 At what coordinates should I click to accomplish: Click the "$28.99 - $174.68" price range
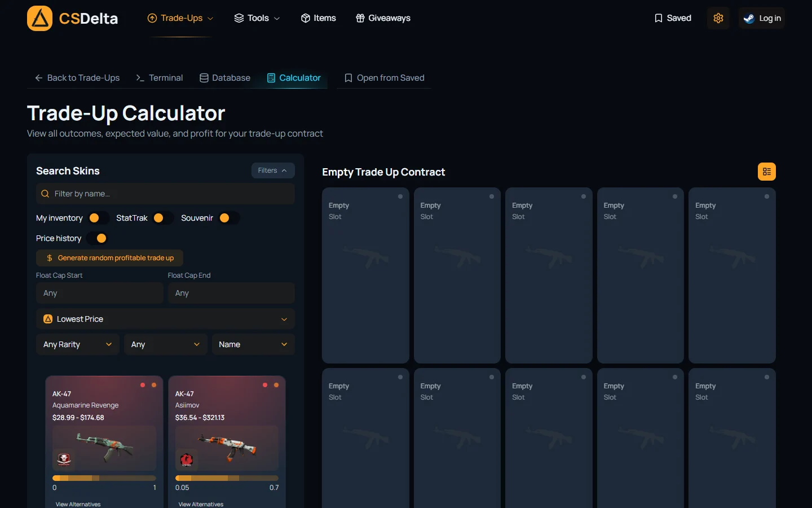tap(78, 418)
